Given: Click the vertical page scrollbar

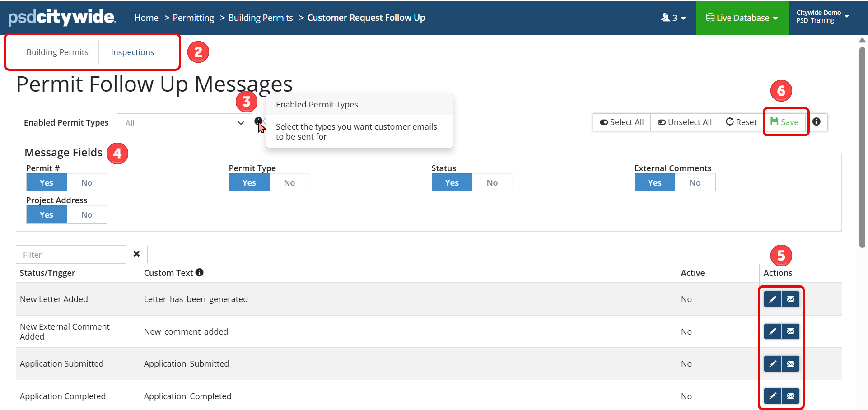Looking at the screenshot, I should point(862,144).
